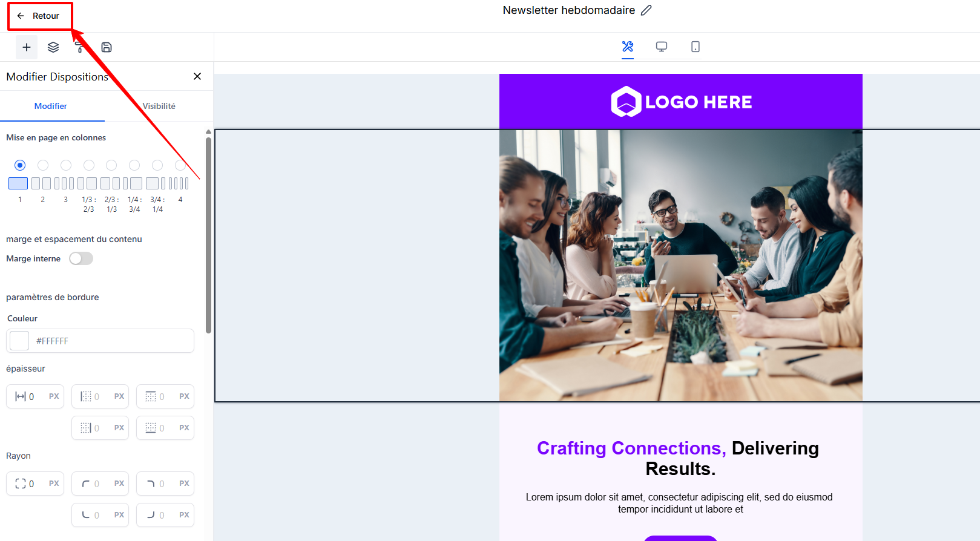Screen dimensions: 980x541
Task: Select the design tools editor view icon
Action: coord(628,47)
